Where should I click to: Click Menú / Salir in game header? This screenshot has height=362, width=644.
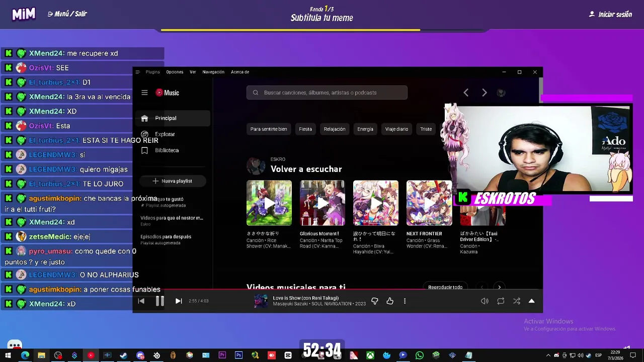[x=67, y=14]
